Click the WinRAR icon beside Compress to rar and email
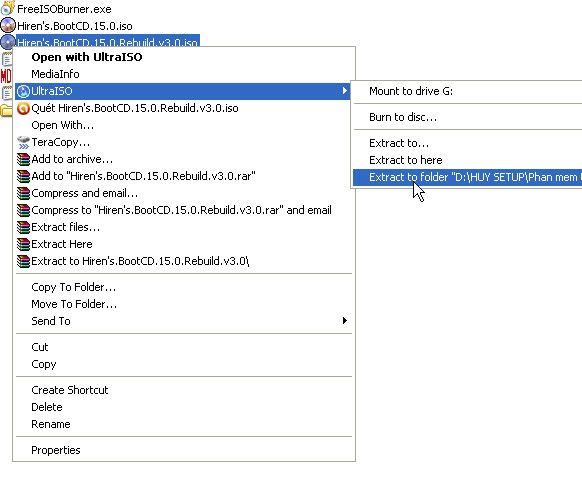This screenshot has width=582, height=480. click(x=23, y=210)
